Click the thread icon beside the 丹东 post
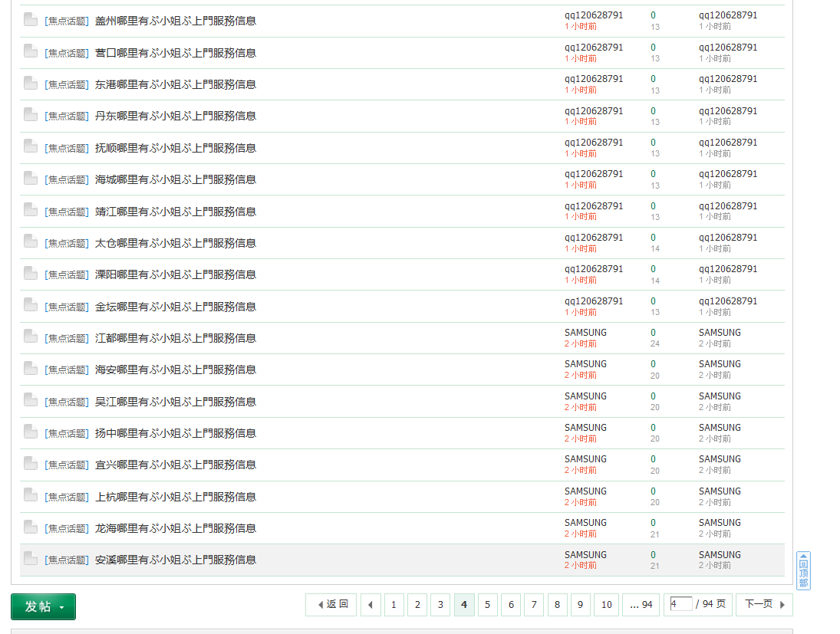This screenshot has width=840, height=634. point(31,115)
